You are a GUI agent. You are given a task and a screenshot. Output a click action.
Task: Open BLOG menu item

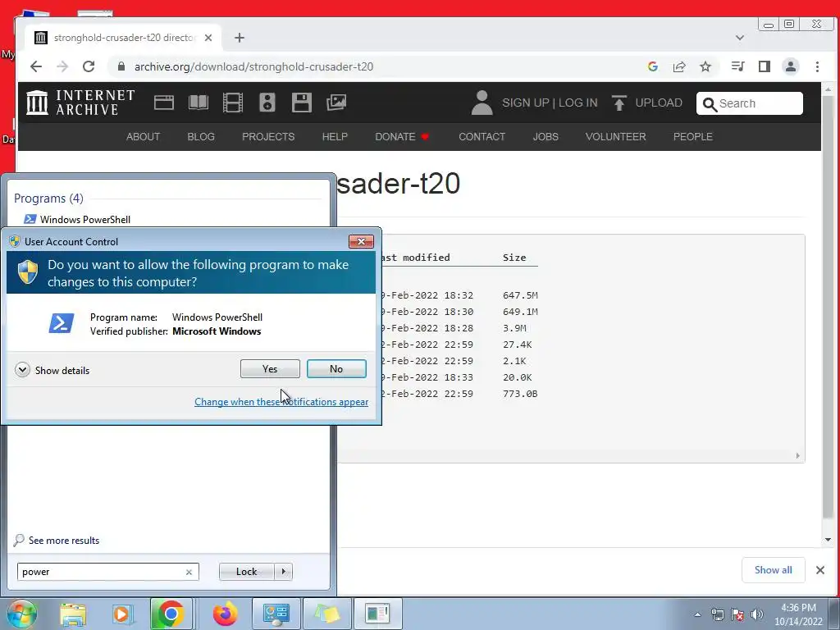201,137
